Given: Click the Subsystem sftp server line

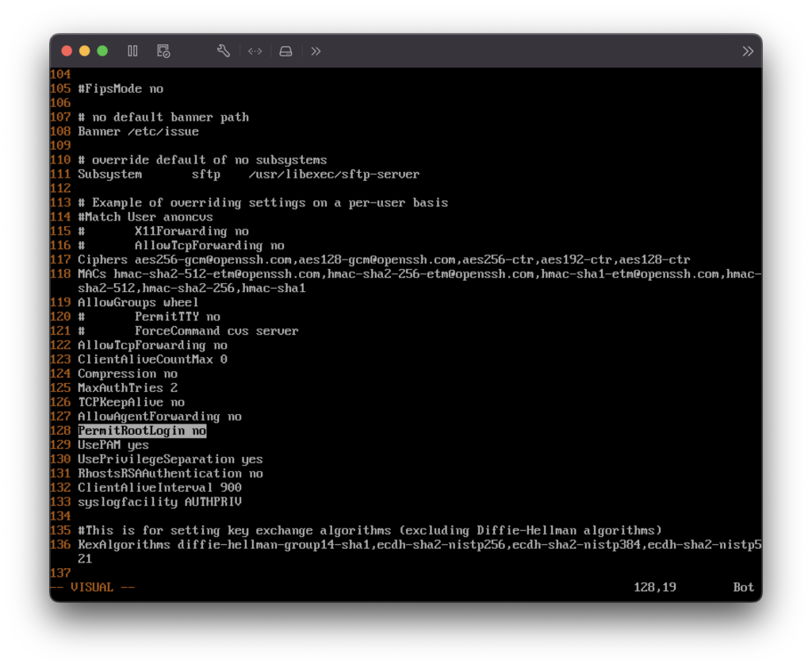Looking at the screenshot, I should (x=248, y=174).
